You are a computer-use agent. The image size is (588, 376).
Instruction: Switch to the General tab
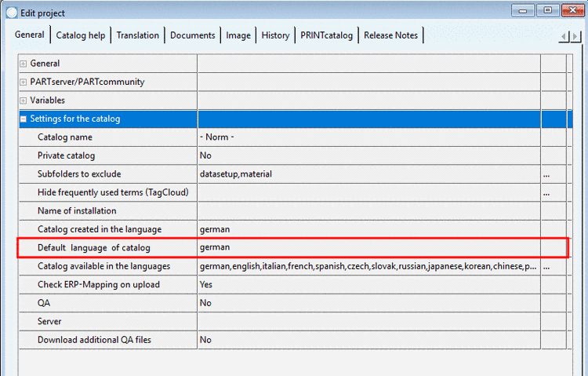click(29, 35)
